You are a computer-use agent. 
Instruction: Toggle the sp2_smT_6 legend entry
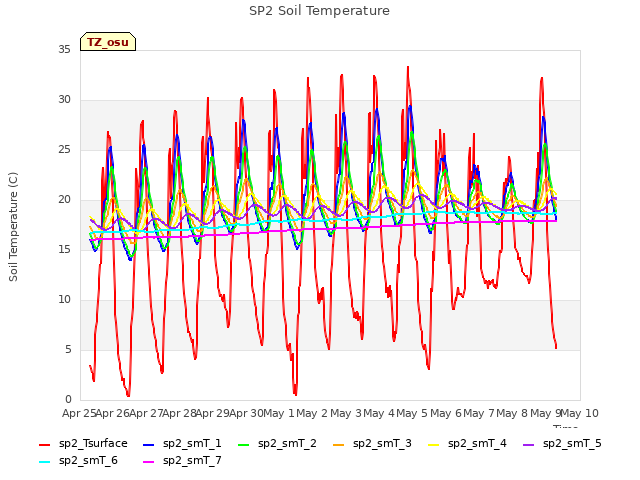78,461
